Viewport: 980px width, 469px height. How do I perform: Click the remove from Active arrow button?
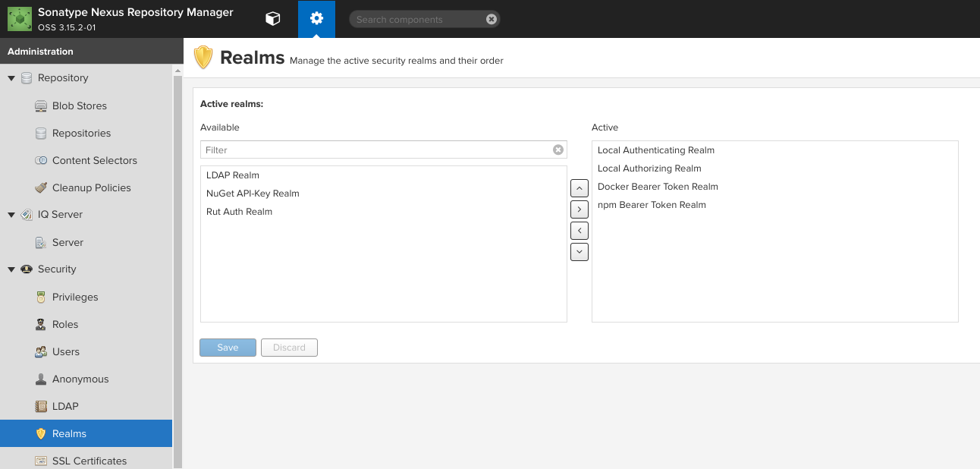tap(580, 230)
